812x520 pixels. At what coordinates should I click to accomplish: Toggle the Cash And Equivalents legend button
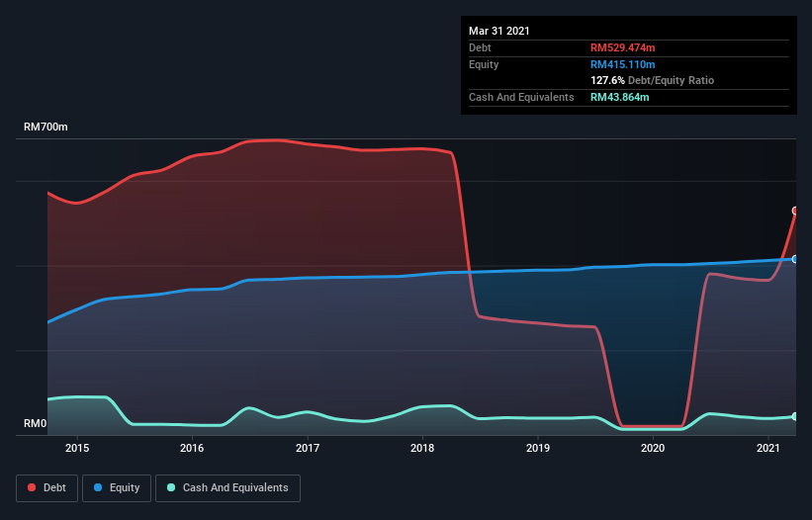click(x=227, y=488)
